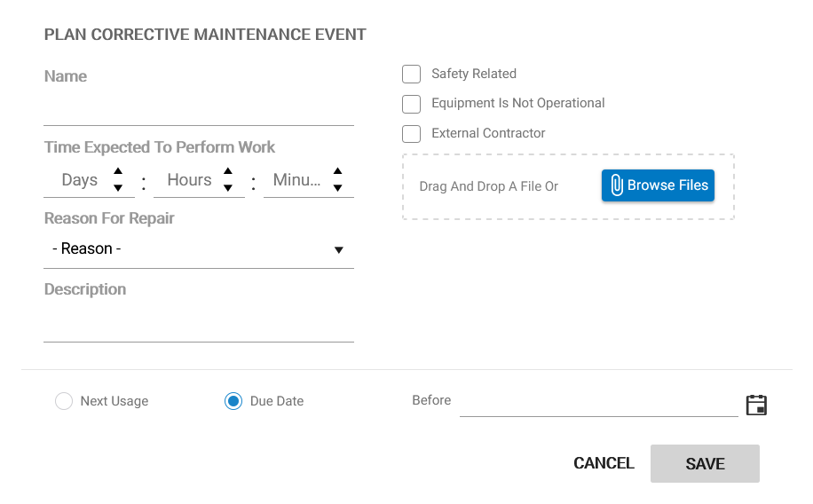This screenshot has height=504, width=813.
Task: Click the Before date input field
Action: coord(598,402)
